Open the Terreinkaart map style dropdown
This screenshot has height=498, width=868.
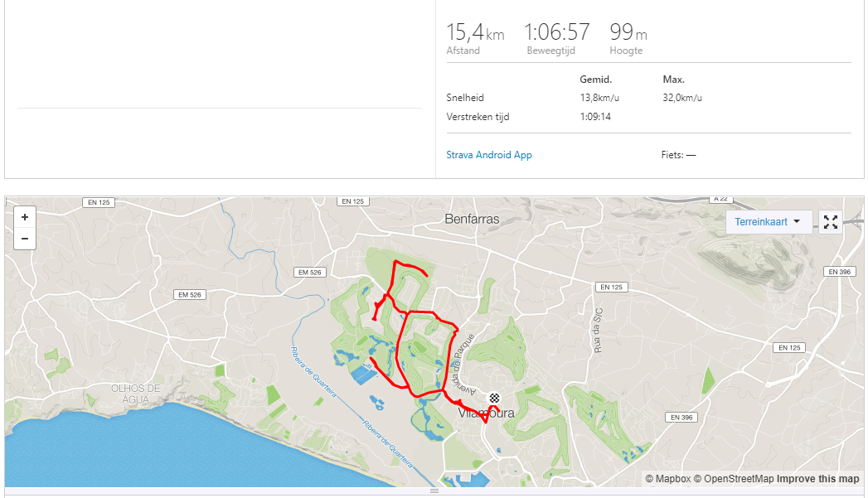pyautogui.click(x=769, y=222)
